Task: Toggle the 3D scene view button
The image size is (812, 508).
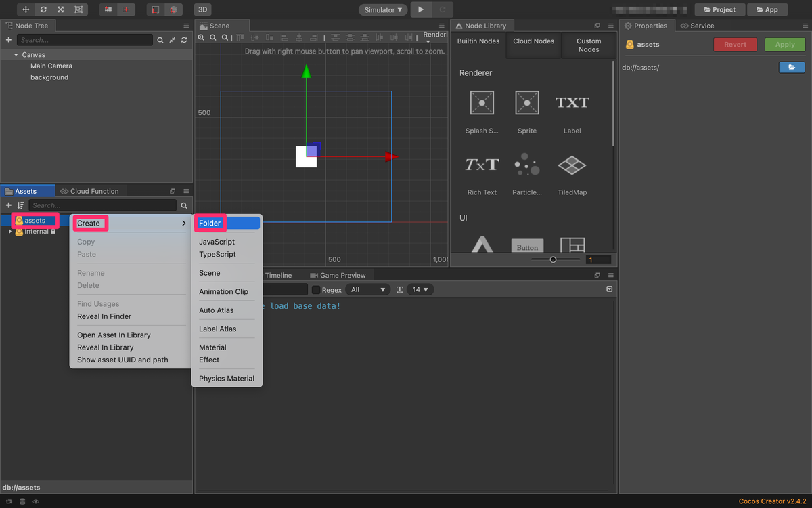Action: (202, 9)
